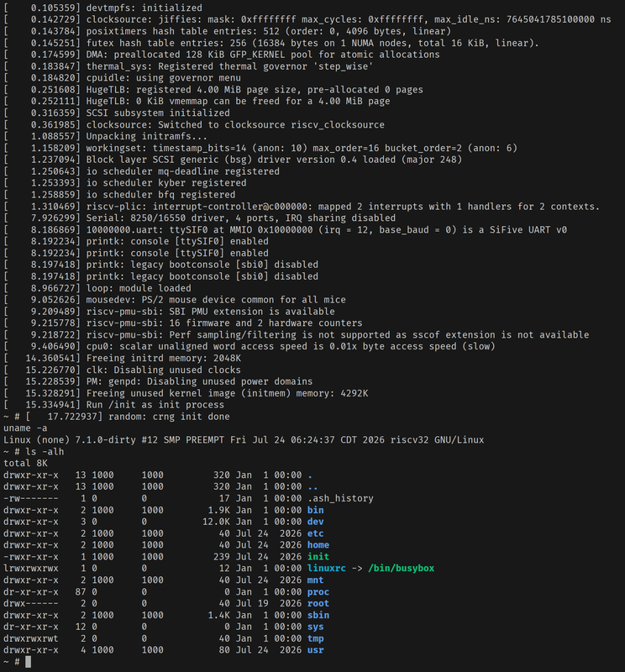625x672 pixels.
Task: Click the sbin directory name
Action: 318,615
